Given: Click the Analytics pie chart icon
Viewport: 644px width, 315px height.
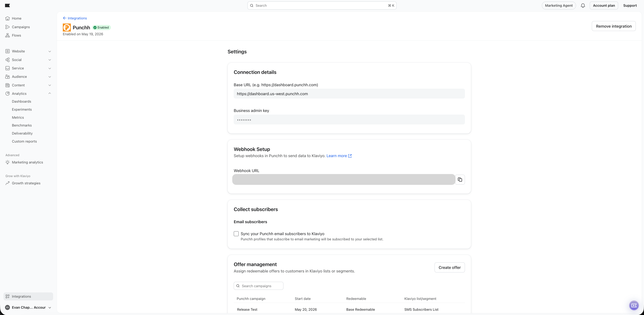Looking at the screenshot, I should [x=7, y=93].
